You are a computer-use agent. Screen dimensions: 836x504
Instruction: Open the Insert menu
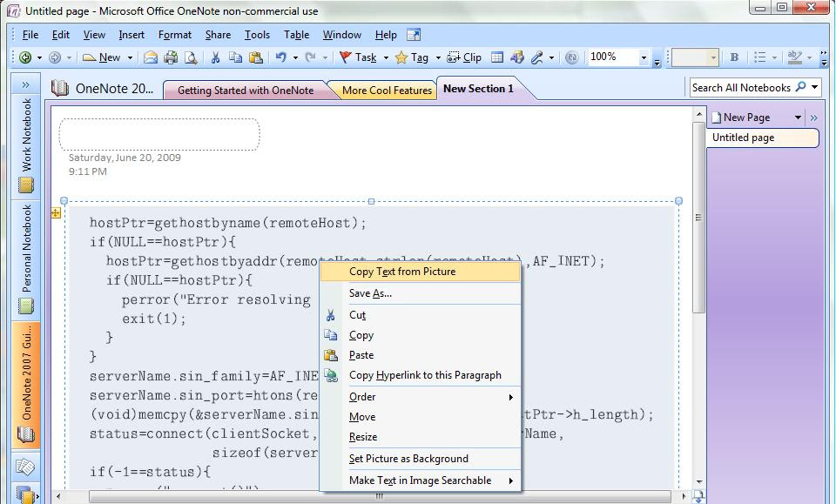[x=131, y=35]
